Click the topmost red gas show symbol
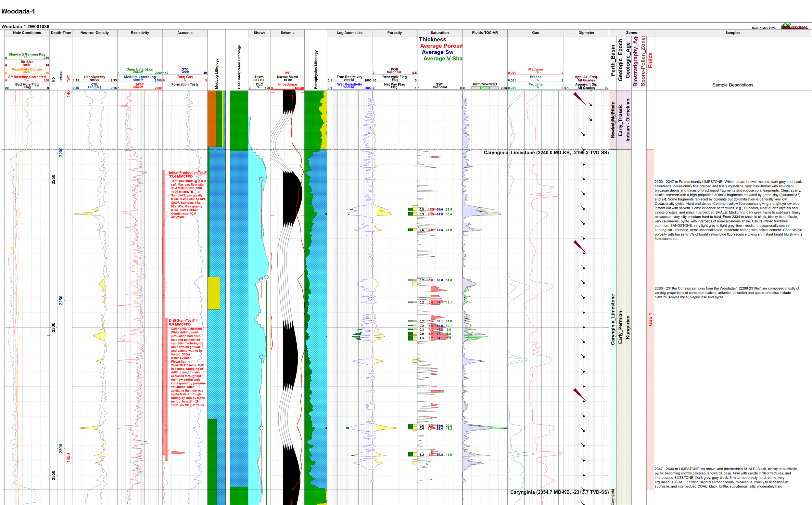The image size is (812, 505). pos(261,179)
